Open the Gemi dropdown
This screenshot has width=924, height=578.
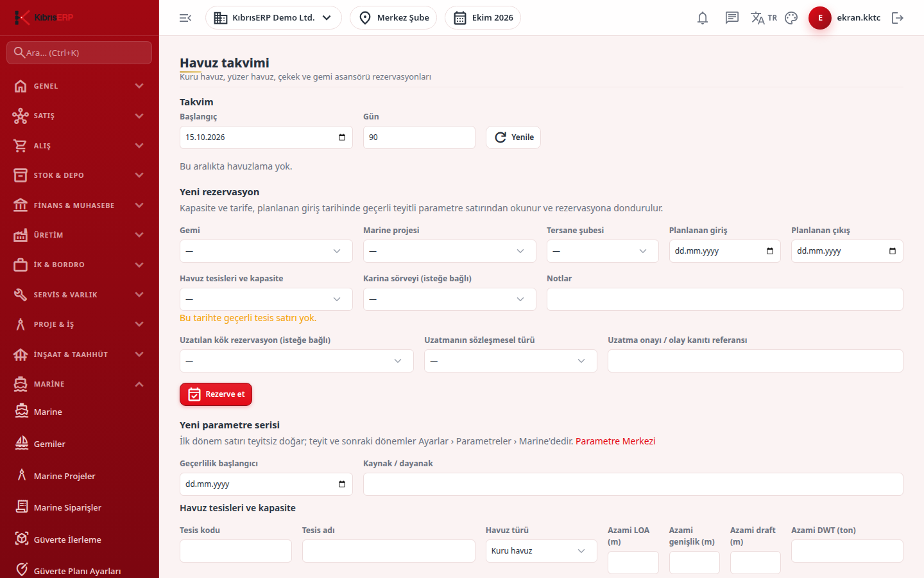click(x=266, y=251)
